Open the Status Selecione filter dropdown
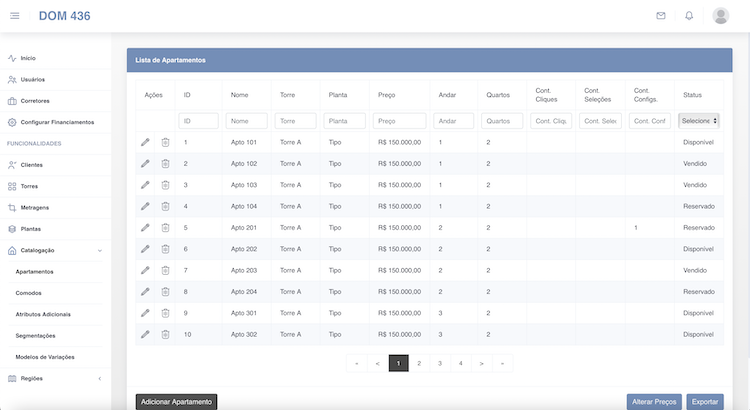750x410 pixels. coord(699,121)
